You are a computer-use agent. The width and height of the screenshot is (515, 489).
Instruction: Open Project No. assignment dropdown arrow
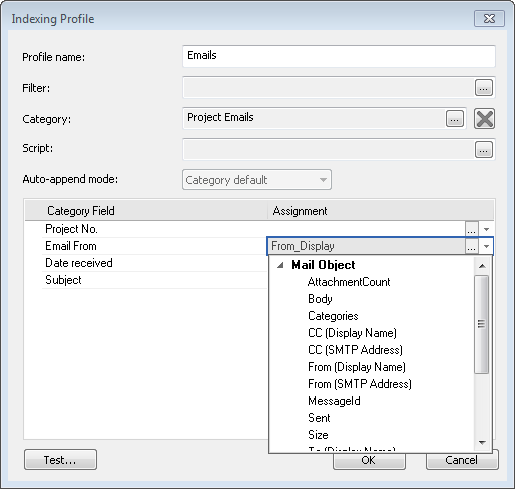486,229
